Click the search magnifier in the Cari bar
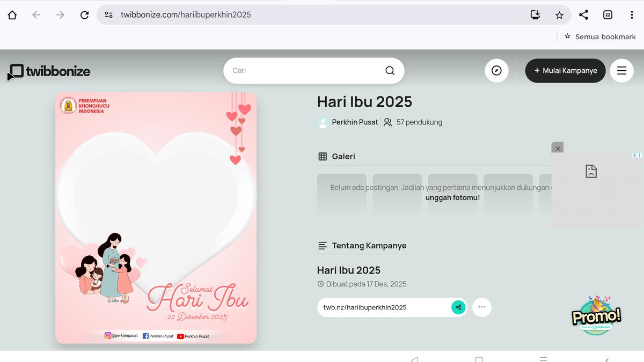The image size is (644, 362). tap(390, 70)
